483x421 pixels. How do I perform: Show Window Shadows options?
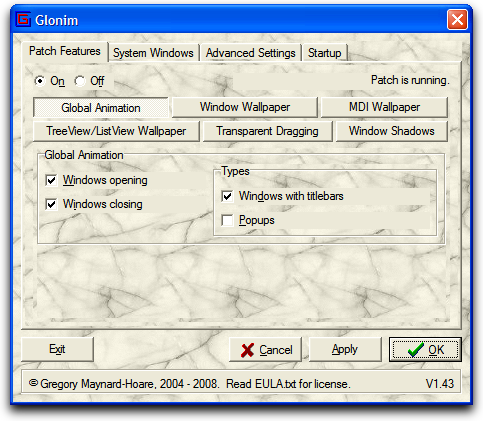[392, 131]
